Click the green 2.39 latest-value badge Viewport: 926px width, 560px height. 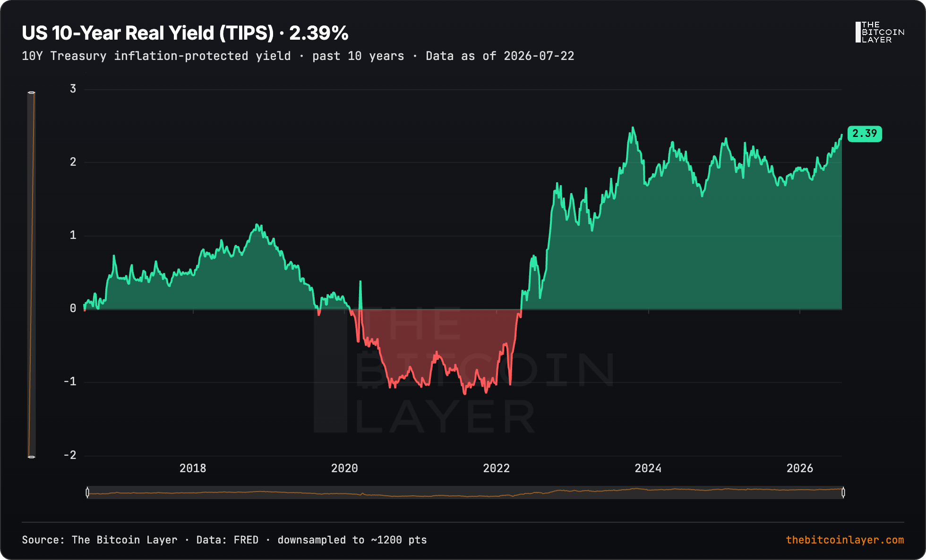click(x=865, y=134)
